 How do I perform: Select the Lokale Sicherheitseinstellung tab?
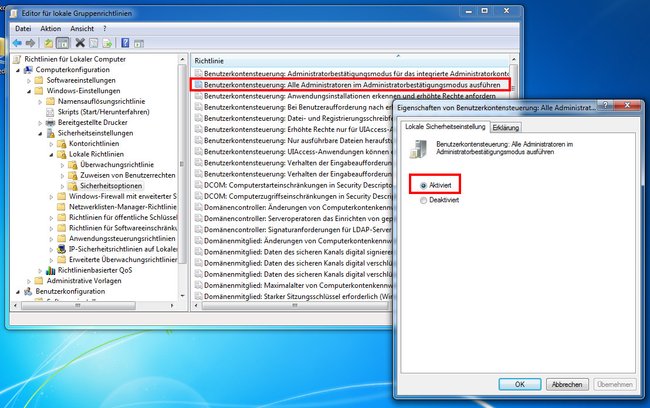tap(445, 126)
